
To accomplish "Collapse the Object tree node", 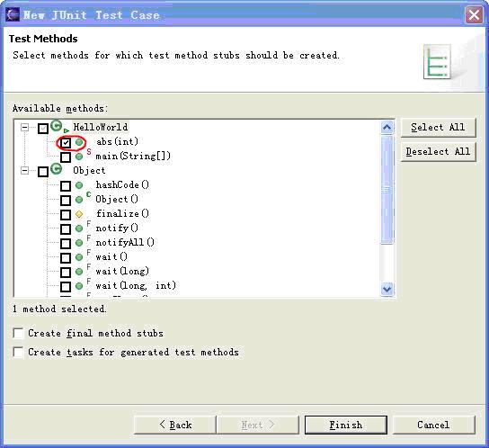I will pos(24,170).
